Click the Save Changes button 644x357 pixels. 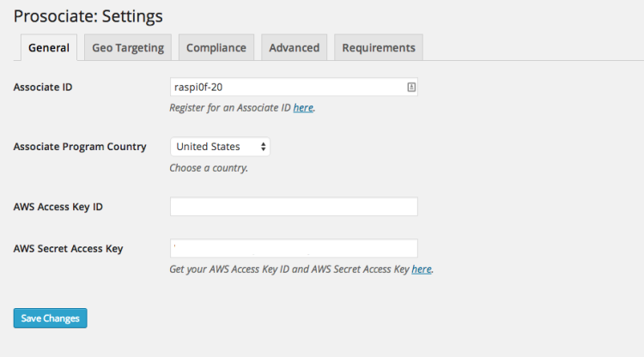tap(50, 318)
